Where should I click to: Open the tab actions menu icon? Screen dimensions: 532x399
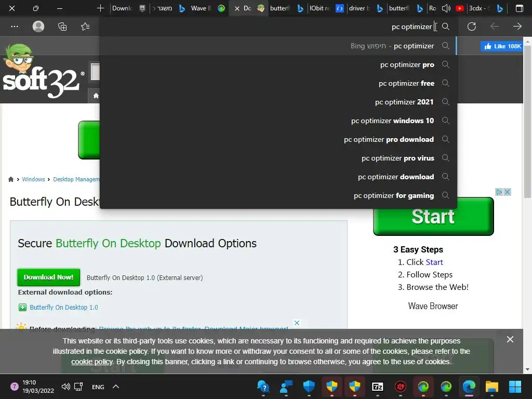point(519,8)
